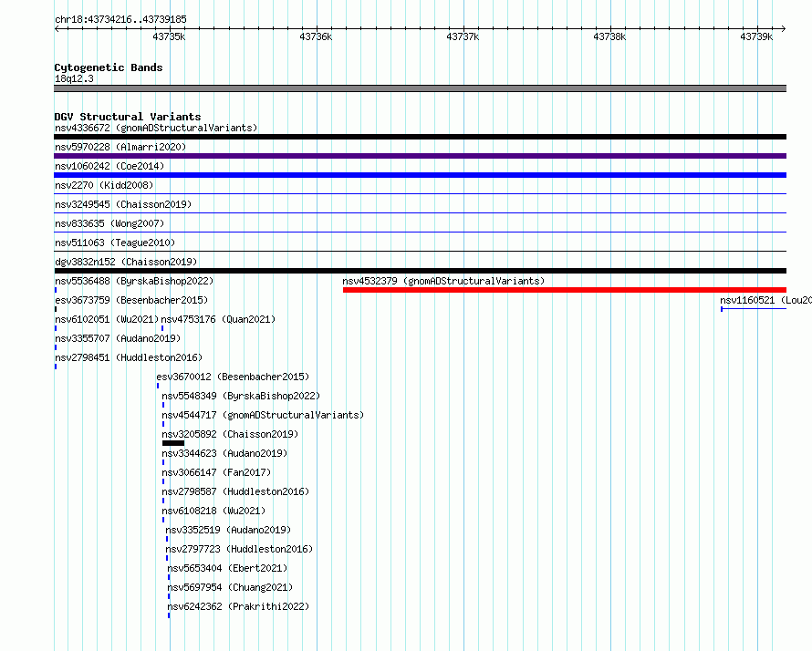Click the nsv1160521 variant label
812x651 pixels.
[x=765, y=300]
